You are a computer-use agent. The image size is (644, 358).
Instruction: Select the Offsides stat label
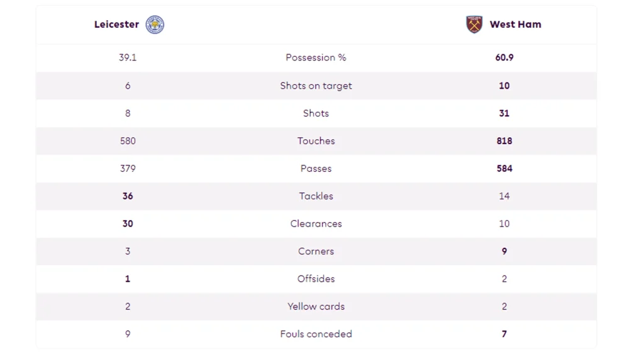point(316,279)
